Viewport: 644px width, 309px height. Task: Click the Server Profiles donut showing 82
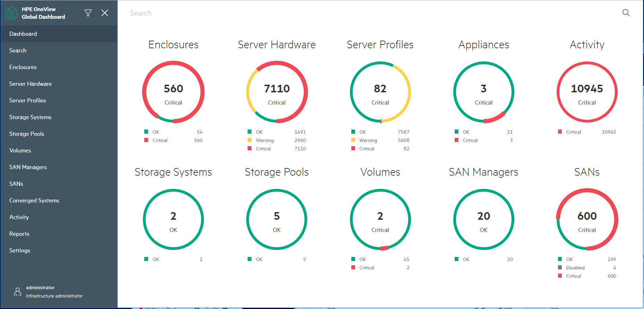pos(380,92)
